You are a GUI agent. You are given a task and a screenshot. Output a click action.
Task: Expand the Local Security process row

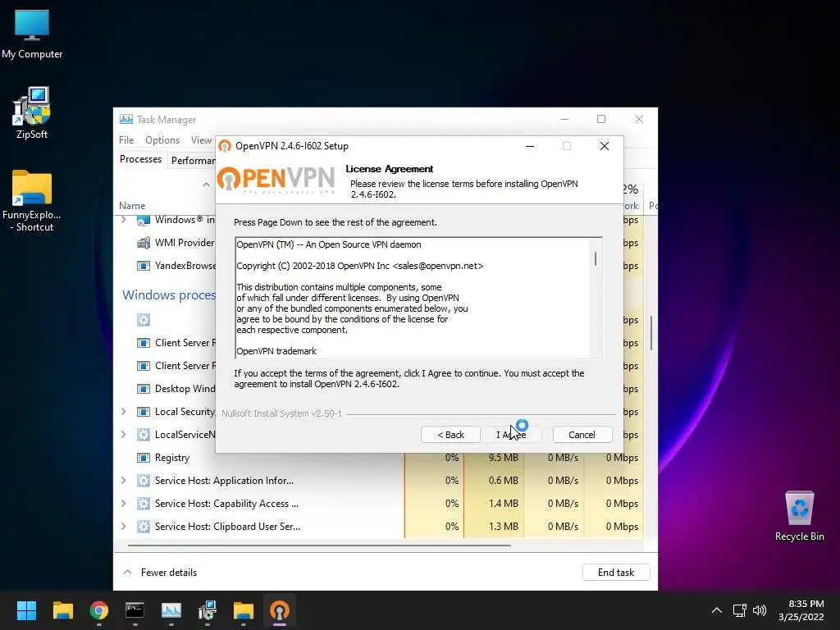tap(124, 412)
